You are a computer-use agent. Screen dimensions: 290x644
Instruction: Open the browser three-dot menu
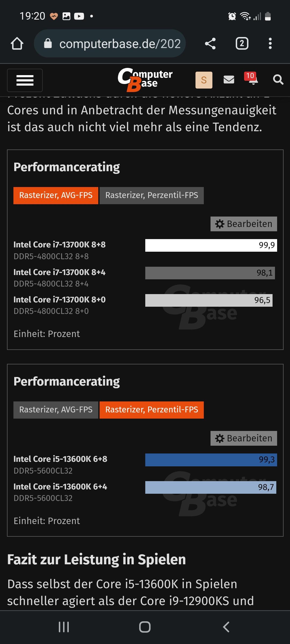pos(270,43)
